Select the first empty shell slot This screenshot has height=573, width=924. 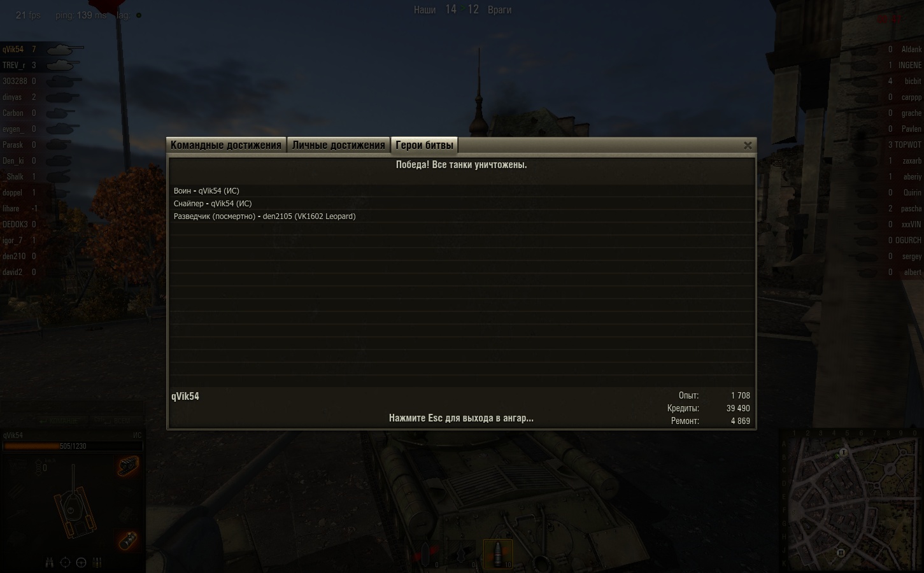(425, 554)
